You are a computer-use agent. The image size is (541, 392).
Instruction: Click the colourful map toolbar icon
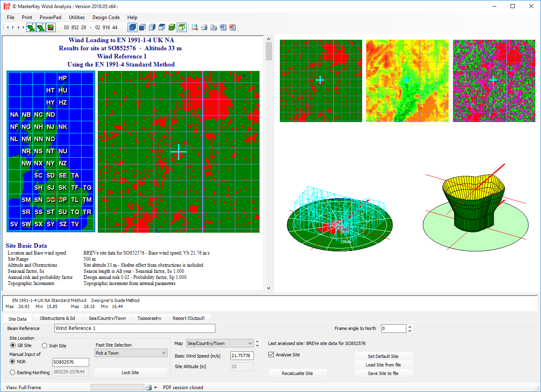(x=51, y=28)
